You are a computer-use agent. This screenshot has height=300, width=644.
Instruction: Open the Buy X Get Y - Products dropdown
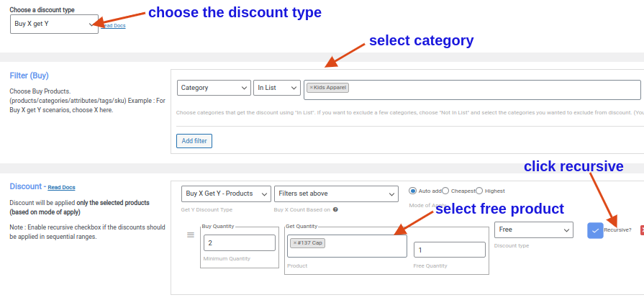226,194
